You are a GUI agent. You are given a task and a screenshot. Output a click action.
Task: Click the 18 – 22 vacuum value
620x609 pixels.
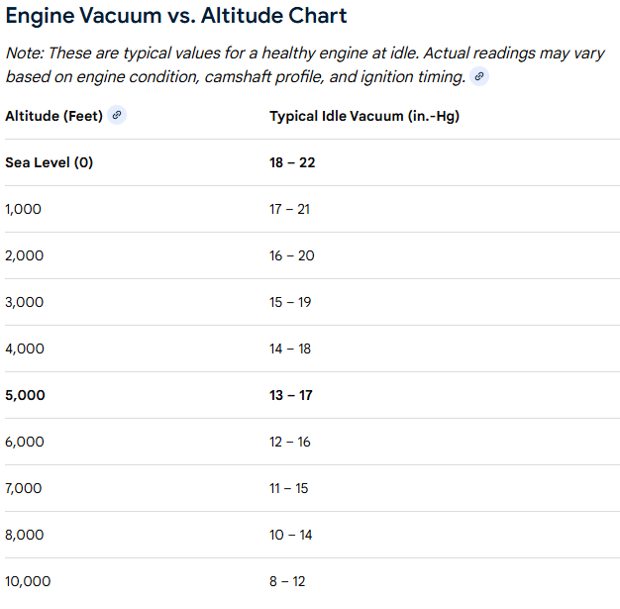pyautogui.click(x=292, y=162)
